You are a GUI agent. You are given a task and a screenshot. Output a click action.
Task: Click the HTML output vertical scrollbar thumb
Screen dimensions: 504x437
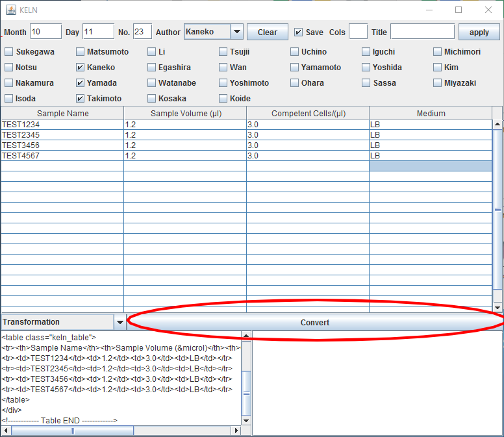[x=246, y=393]
